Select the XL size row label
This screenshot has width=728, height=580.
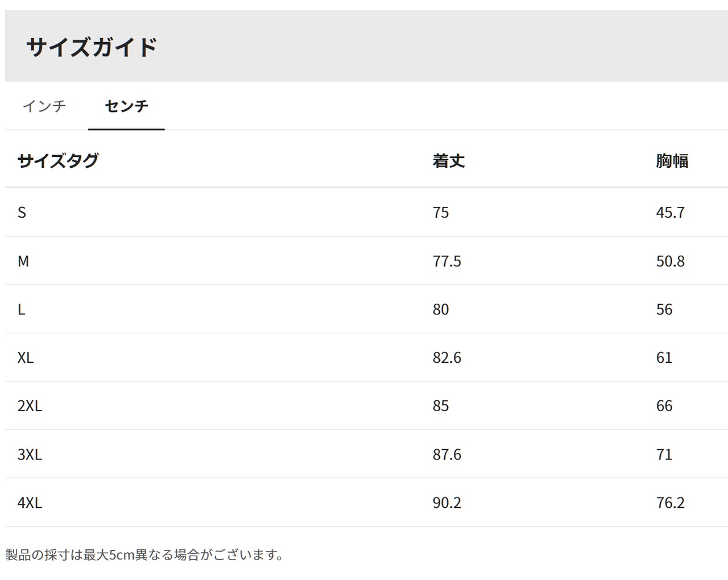pyautogui.click(x=26, y=358)
